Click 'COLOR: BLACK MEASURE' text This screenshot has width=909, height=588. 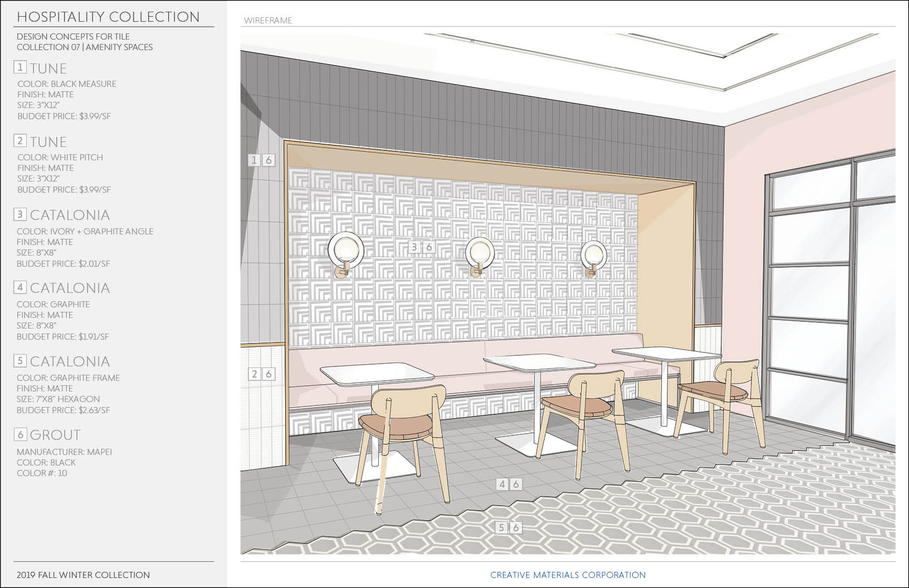(x=67, y=84)
